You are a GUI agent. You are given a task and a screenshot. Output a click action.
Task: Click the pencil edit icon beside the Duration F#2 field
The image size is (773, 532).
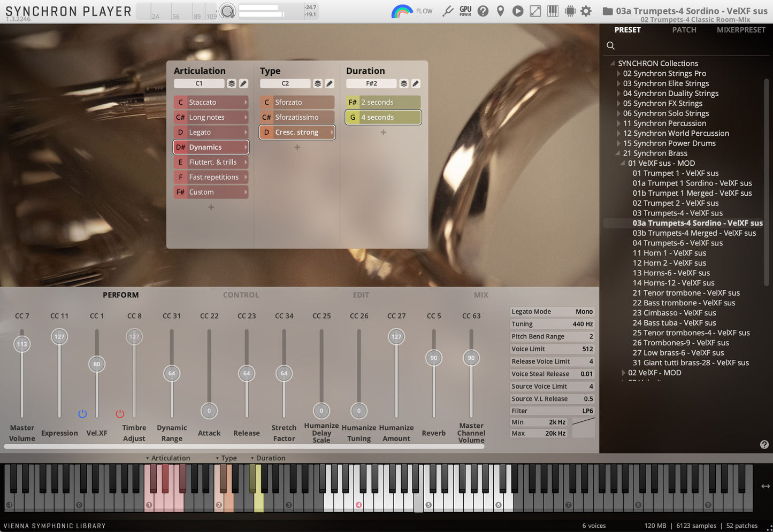(x=416, y=83)
